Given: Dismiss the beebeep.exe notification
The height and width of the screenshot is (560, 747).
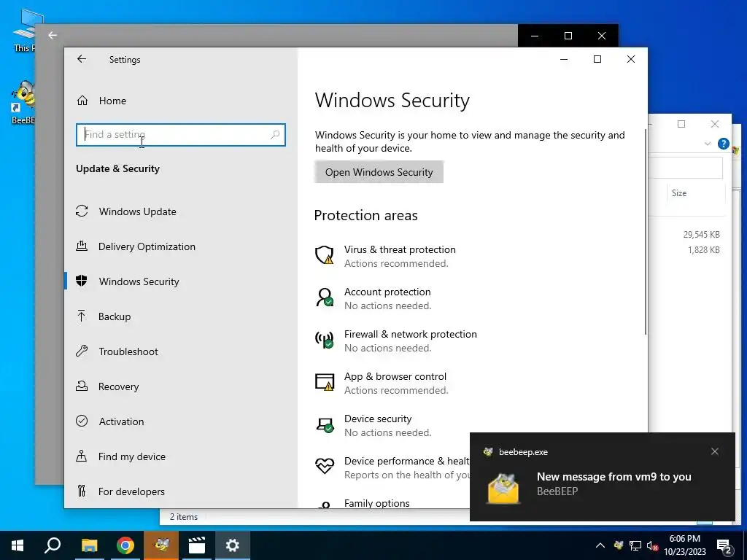Looking at the screenshot, I should [x=715, y=451].
